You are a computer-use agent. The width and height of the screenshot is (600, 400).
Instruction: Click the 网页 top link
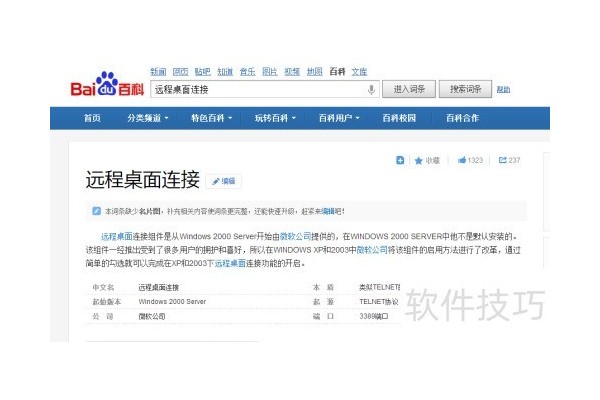tap(180, 72)
